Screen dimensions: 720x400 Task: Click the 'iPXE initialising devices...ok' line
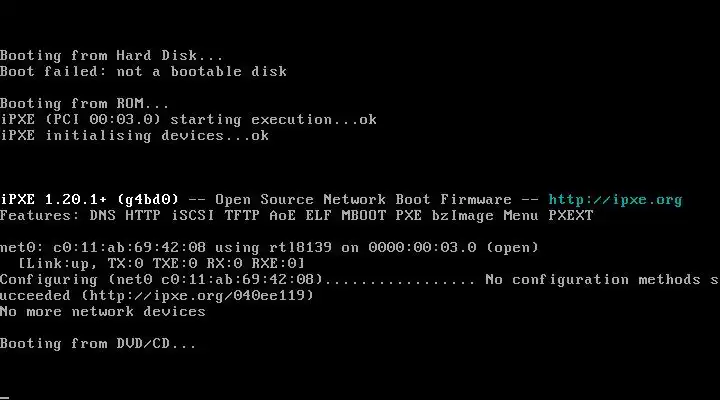[135, 136]
